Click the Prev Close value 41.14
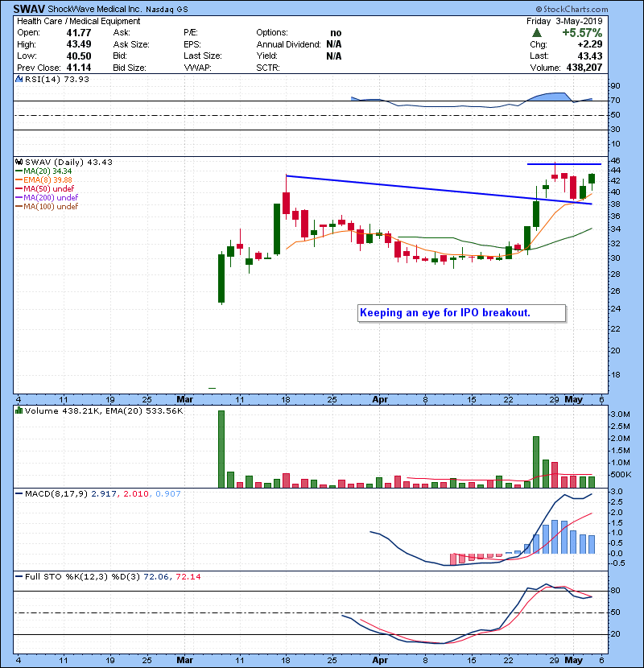The image size is (644, 668). [78, 68]
